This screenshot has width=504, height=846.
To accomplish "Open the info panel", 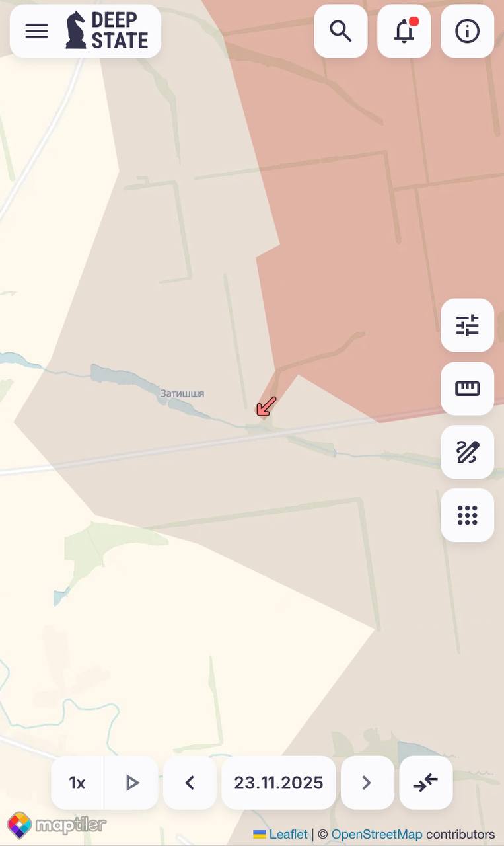I will coord(468,31).
